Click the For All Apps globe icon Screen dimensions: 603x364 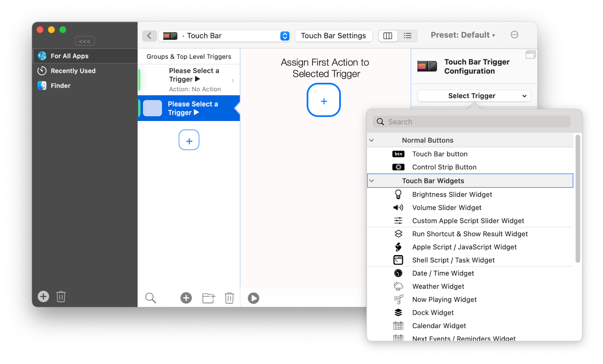coord(42,56)
